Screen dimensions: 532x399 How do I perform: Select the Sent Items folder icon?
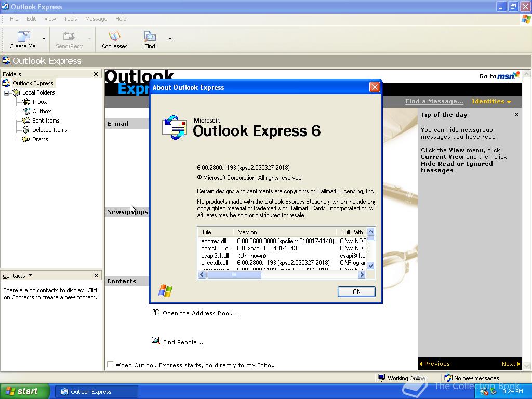point(26,121)
